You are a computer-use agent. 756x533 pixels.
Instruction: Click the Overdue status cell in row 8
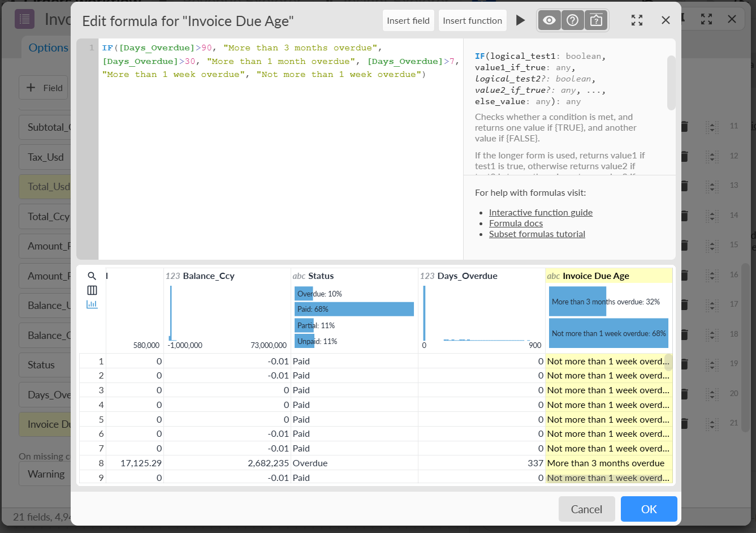coord(355,463)
